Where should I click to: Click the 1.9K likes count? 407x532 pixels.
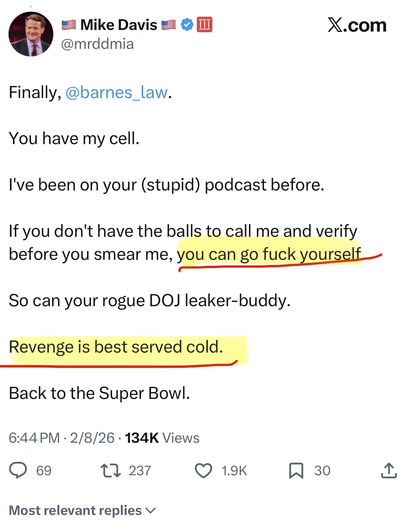pyautogui.click(x=234, y=471)
